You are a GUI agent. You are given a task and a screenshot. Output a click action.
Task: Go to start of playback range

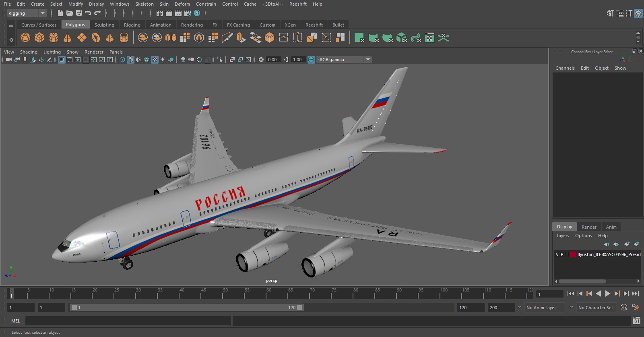(x=571, y=294)
